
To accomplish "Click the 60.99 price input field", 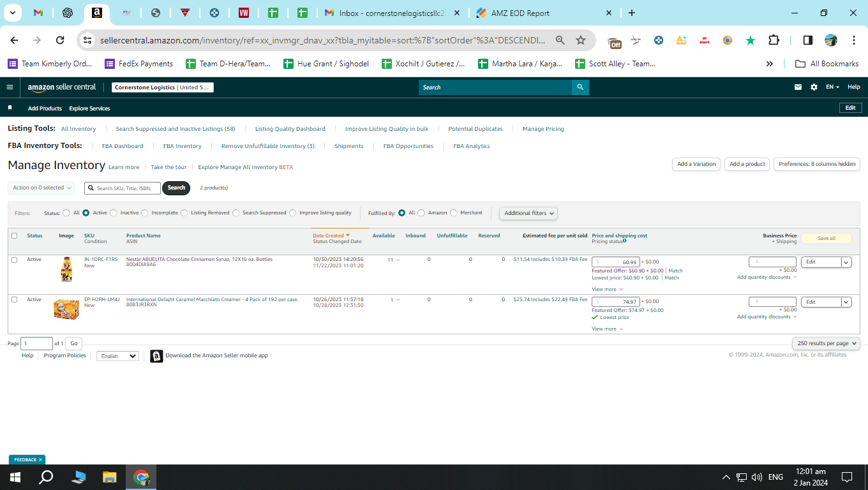I will coord(616,262).
